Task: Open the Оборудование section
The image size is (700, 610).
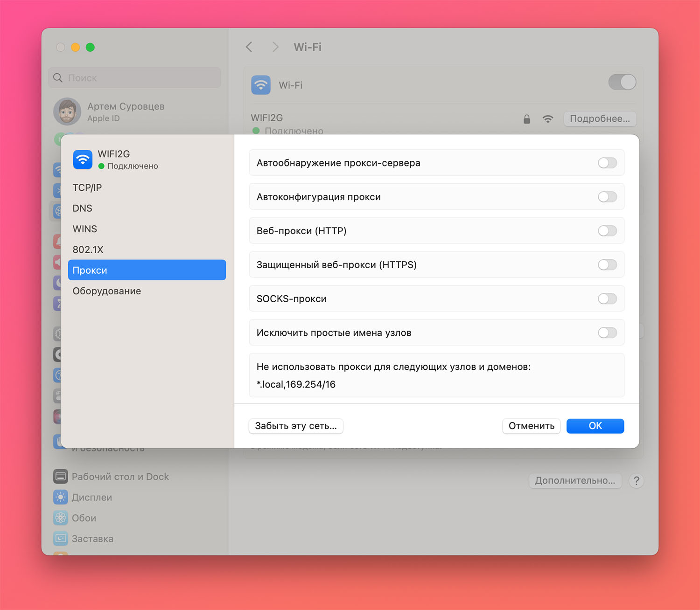Action: (x=147, y=291)
